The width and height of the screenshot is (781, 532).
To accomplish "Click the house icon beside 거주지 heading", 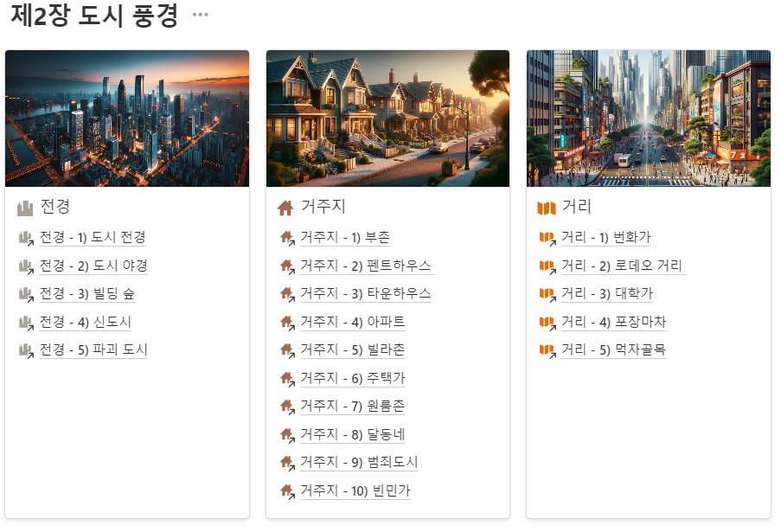I will click(285, 208).
